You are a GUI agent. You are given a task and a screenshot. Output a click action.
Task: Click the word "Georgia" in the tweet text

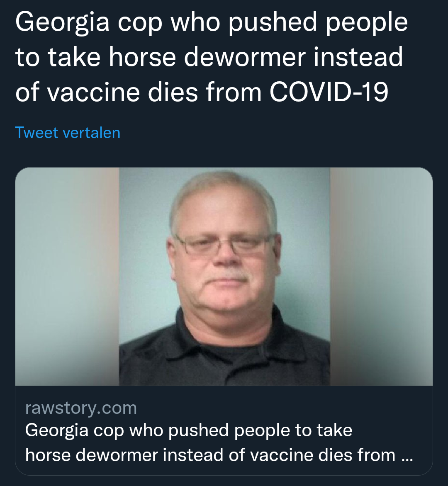coord(62,22)
